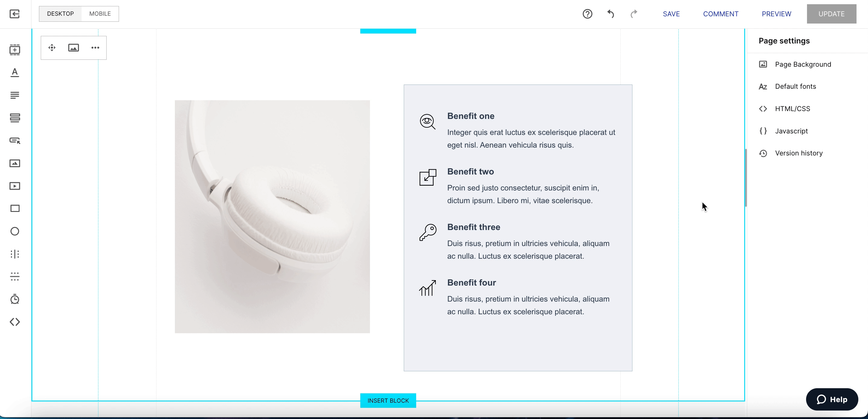Select the add section icon in sidebar

pos(15,50)
